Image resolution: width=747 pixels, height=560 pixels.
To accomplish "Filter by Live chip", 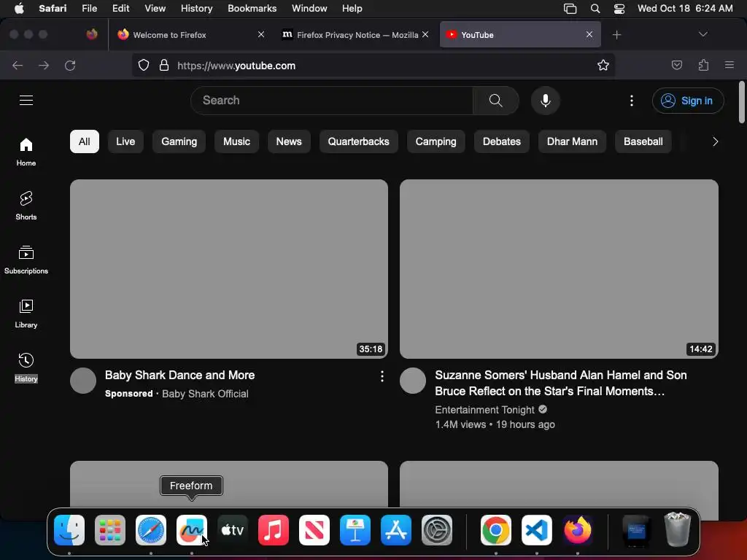I will [x=125, y=141].
